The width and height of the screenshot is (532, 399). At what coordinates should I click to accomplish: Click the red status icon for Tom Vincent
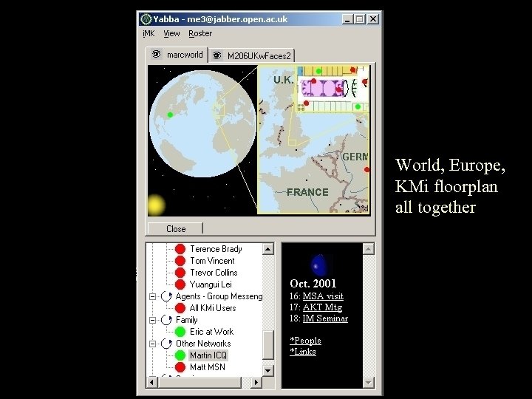click(180, 261)
